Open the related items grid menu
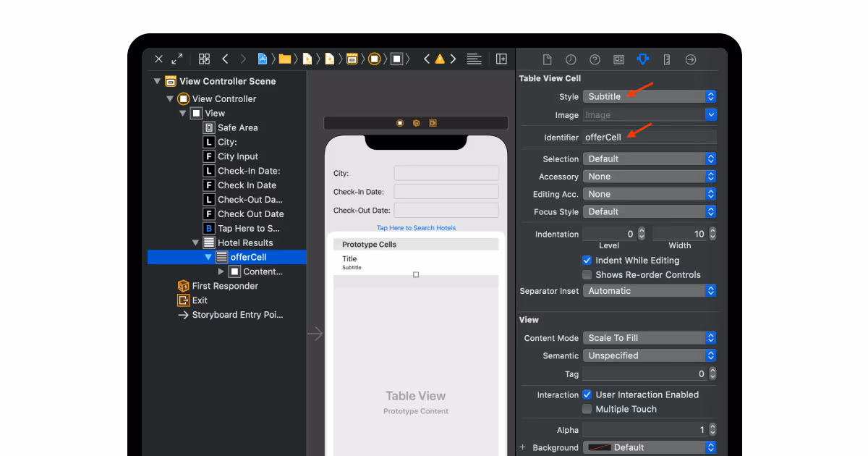 coord(205,59)
